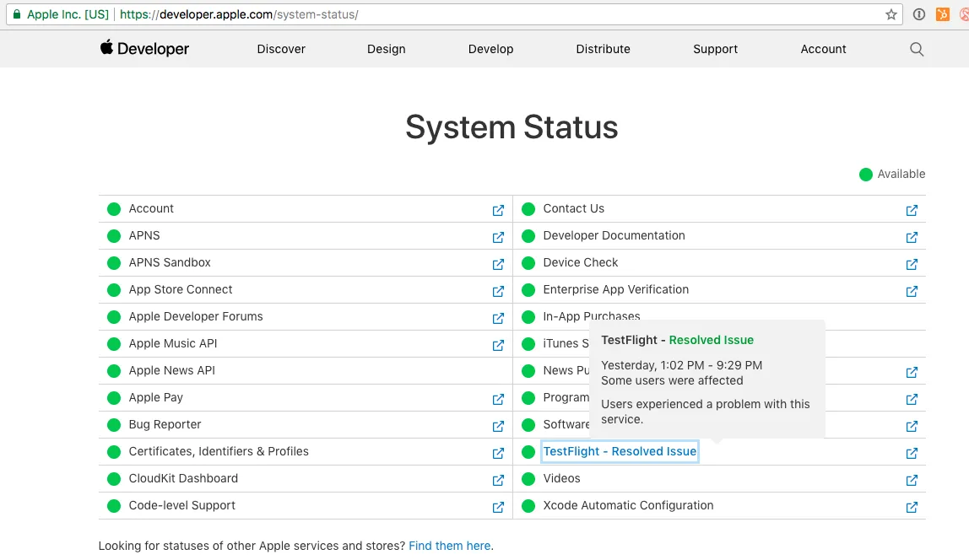Open the Device Check external link icon

912,264
